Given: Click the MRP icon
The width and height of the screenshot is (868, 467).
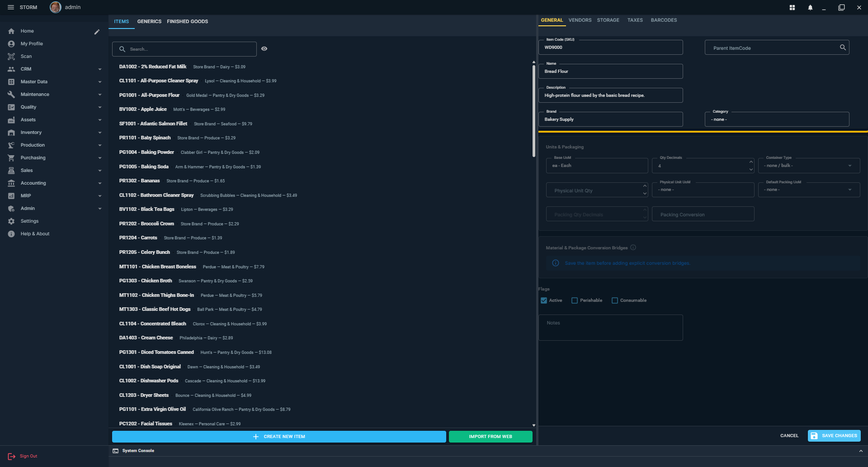Looking at the screenshot, I should click(x=11, y=196).
